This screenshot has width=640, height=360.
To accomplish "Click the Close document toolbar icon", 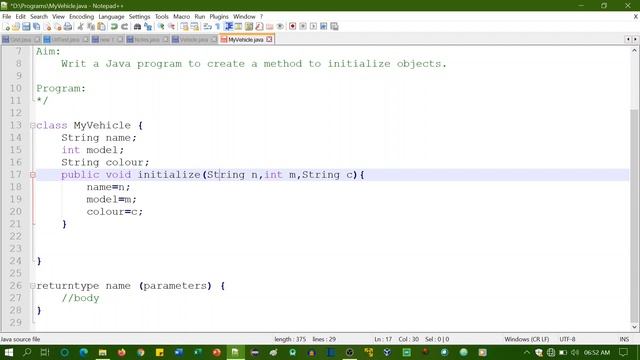I will [x=47, y=27].
